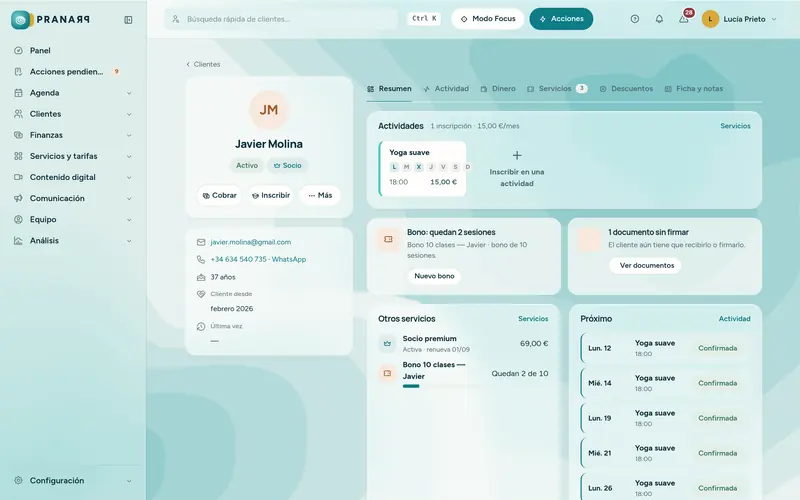This screenshot has height=500, width=800.
Task: Click the Finanzas coins icon
Action: [18, 135]
